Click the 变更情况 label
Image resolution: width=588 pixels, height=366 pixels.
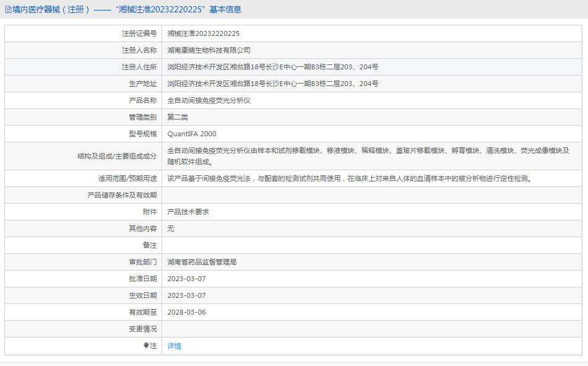143,329
